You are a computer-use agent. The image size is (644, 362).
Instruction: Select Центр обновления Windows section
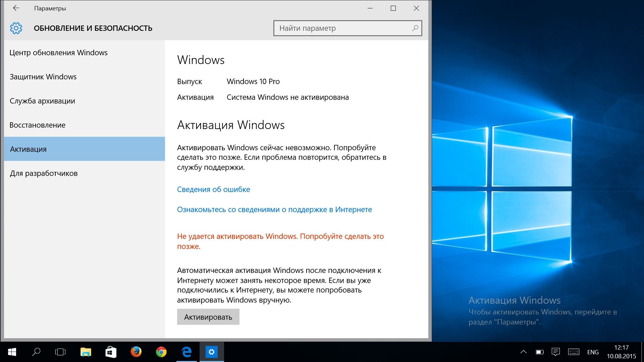(x=58, y=53)
